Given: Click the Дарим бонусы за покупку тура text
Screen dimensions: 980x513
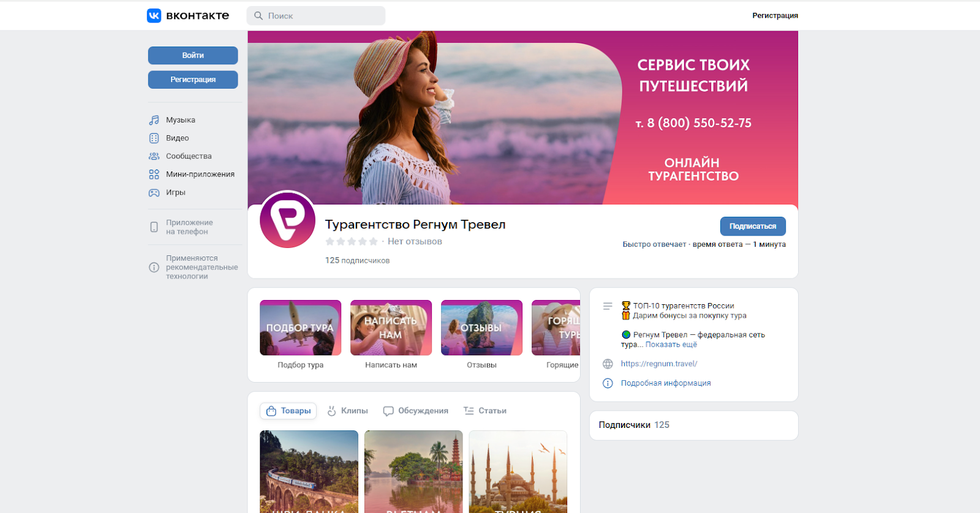Looking at the screenshot, I should (x=690, y=316).
